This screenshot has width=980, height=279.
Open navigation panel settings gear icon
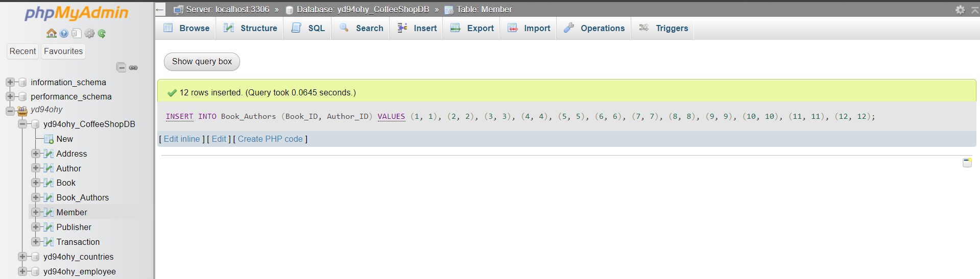coord(89,33)
